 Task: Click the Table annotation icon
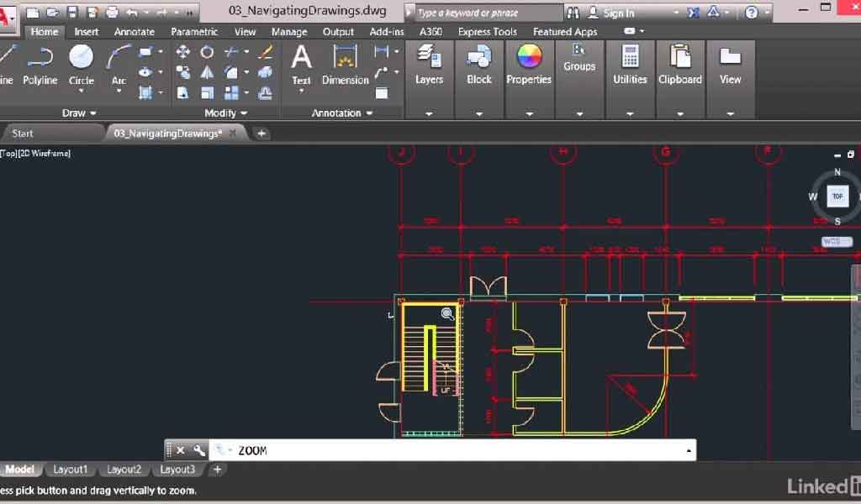point(382,92)
